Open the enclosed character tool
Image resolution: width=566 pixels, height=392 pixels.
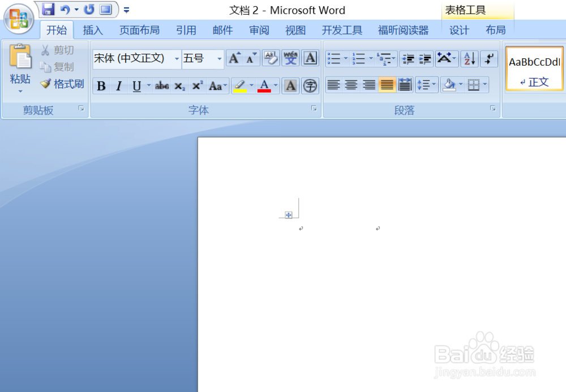(x=310, y=86)
